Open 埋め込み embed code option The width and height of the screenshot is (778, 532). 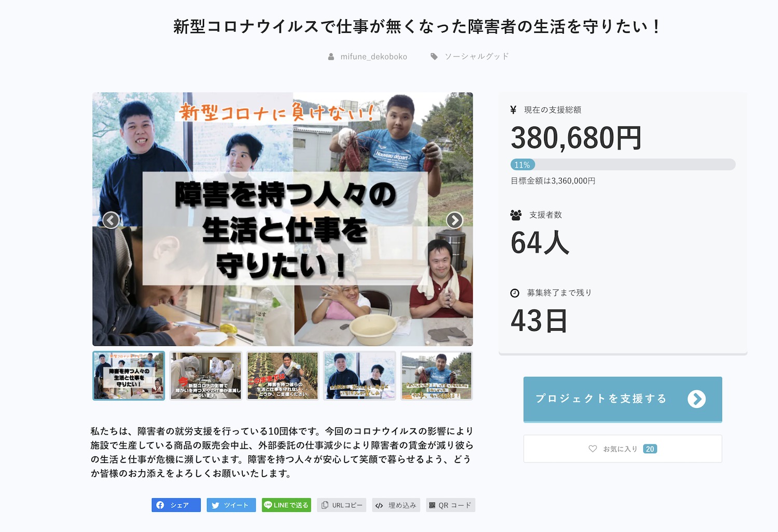coord(396,505)
